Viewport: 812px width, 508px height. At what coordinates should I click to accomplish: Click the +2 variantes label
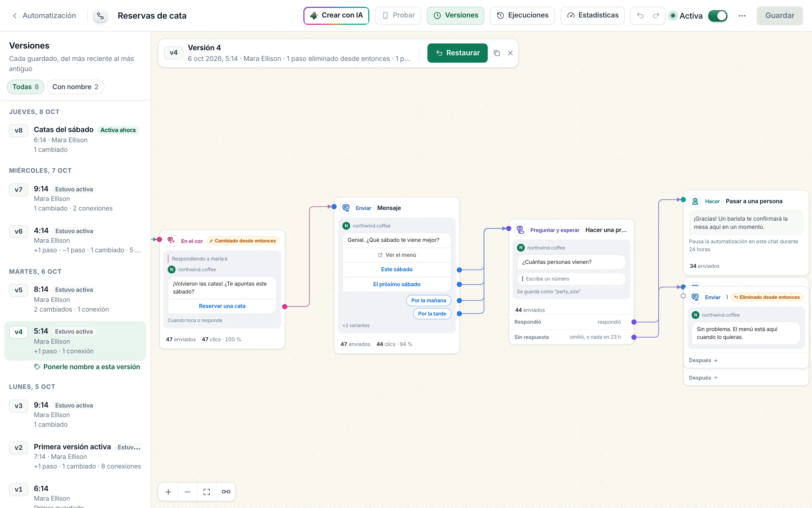[356, 325]
